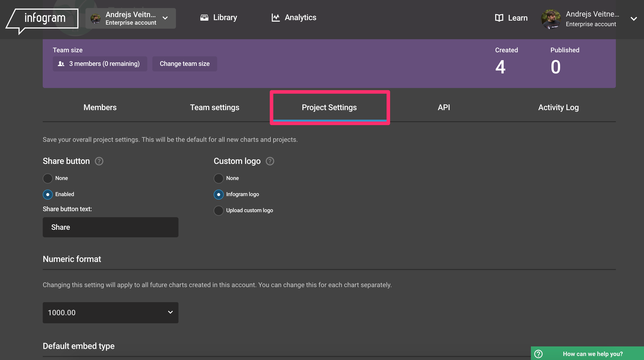Click the Change team size button
Screen dimensions: 644x360
tap(185, 64)
